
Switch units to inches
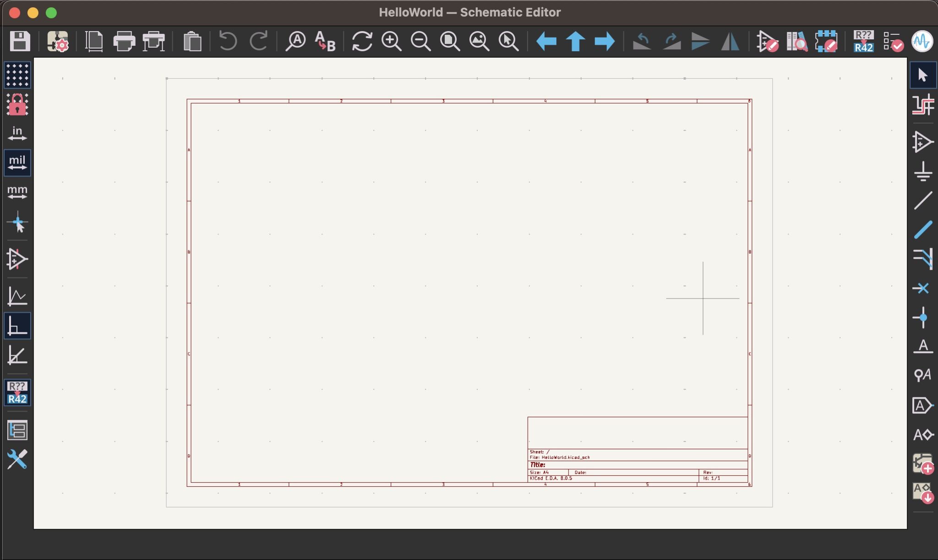click(17, 133)
